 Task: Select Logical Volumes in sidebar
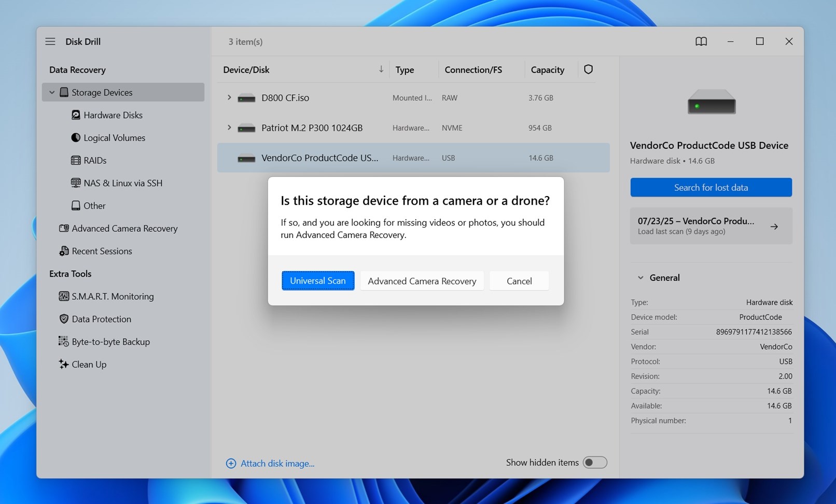[115, 138]
